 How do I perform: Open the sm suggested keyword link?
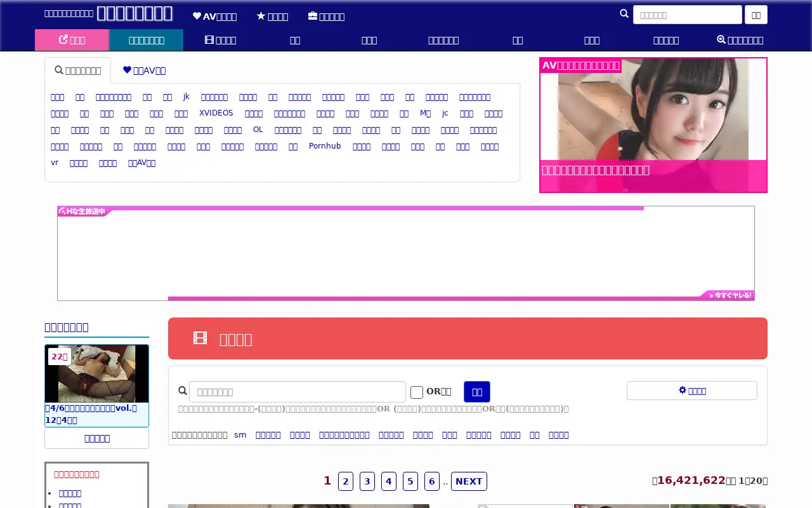click(x=240, y=435)
